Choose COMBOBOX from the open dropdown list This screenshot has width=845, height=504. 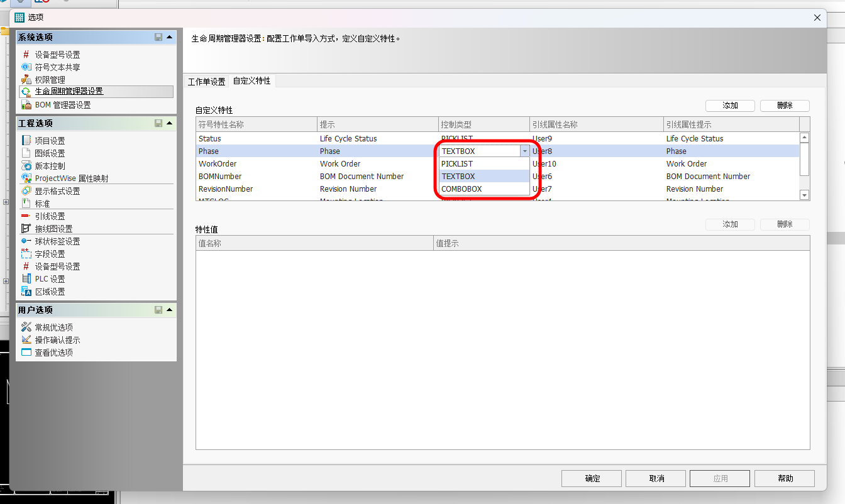(484, 189)
